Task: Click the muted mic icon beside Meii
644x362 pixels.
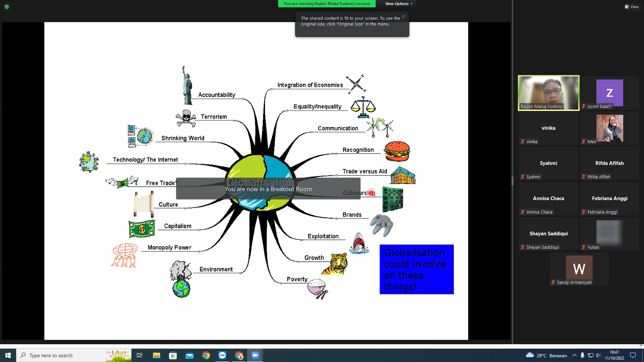Action: click(x=584, y=142)
